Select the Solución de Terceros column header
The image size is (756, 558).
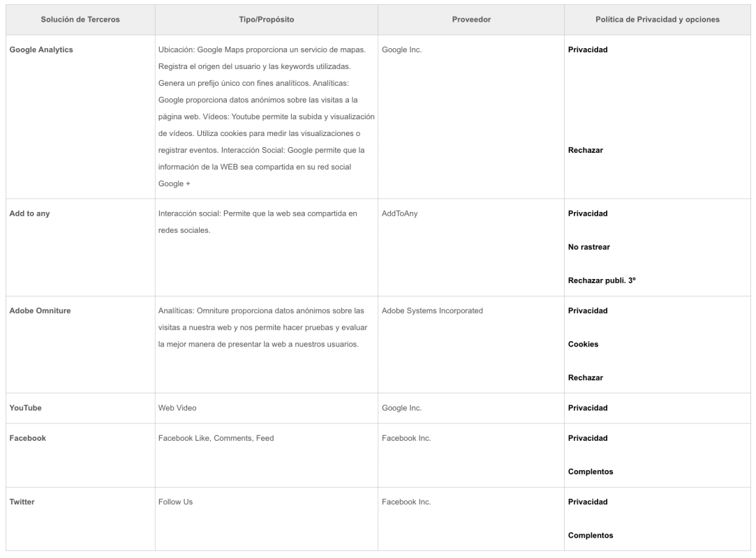coord(80,20)
